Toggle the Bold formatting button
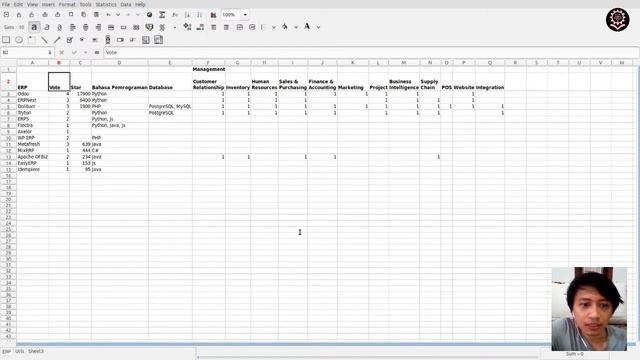640x360 pixels. coord(34,27)
